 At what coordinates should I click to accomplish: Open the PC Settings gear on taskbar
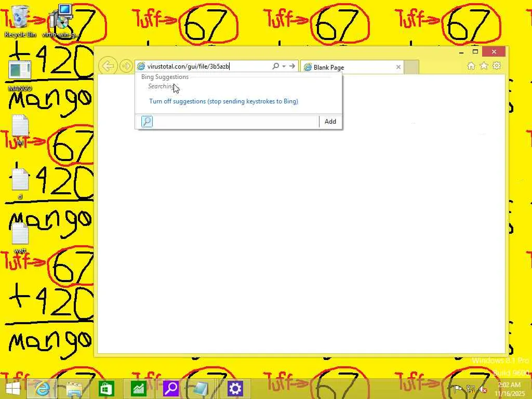click(235, 389)
